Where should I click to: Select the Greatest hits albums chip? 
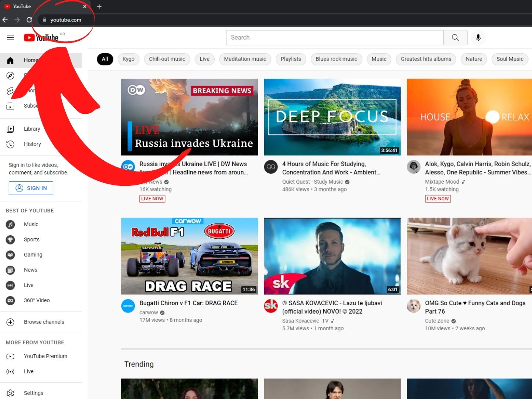pyautogui.click(x=426, y=59)
